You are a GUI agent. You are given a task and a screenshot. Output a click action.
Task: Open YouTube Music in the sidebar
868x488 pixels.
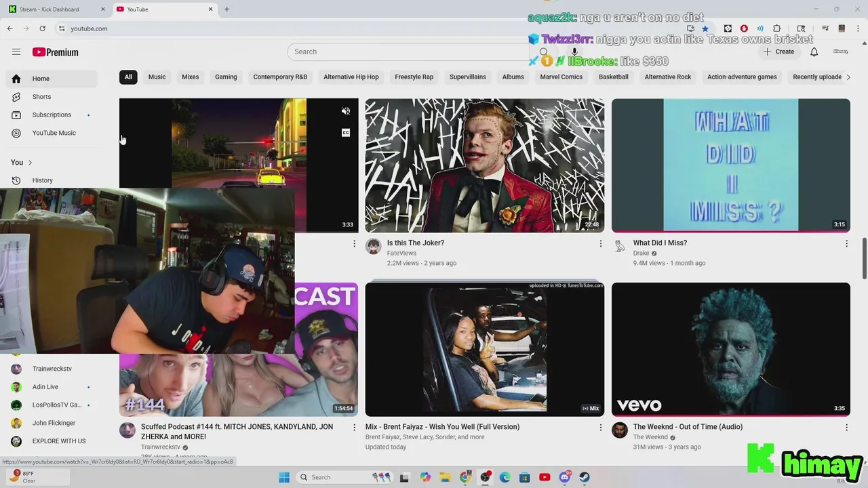click(x=52, y=133)
